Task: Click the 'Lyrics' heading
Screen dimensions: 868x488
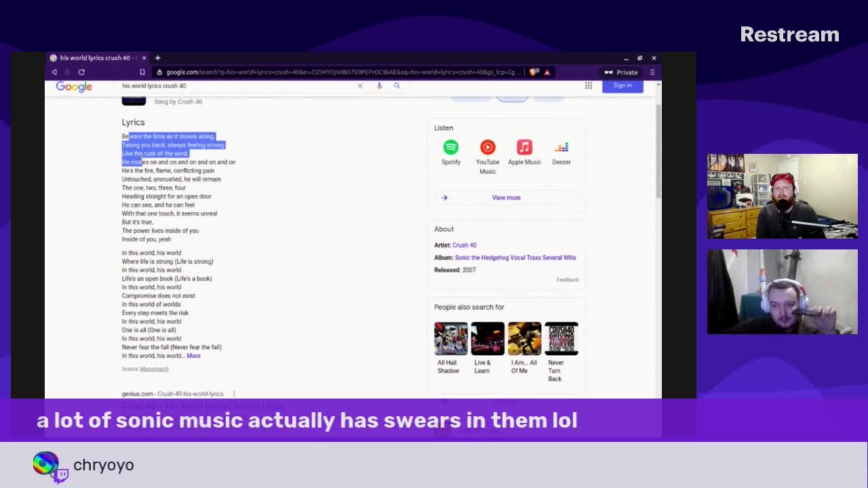Action: 133,123
